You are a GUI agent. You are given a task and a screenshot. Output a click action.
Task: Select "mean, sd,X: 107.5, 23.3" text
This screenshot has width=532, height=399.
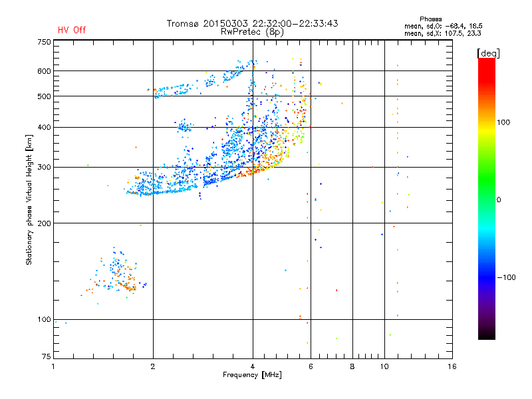click(x=442, y=33)
